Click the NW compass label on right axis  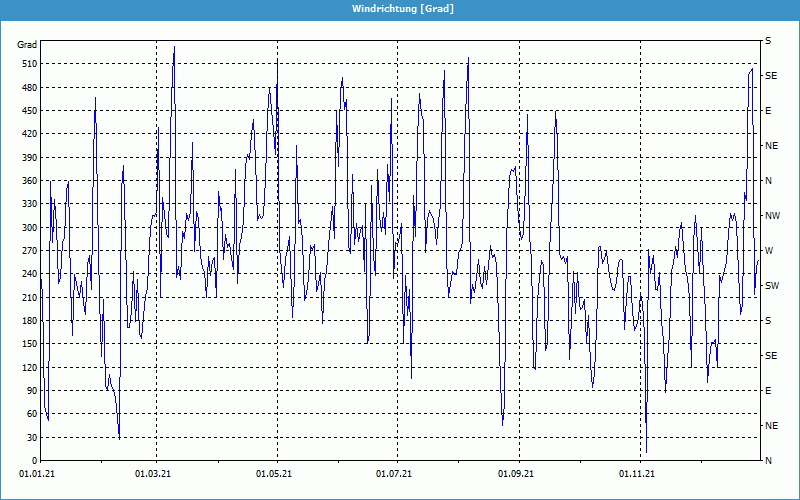pyautogui.click(x=772, y=216)
